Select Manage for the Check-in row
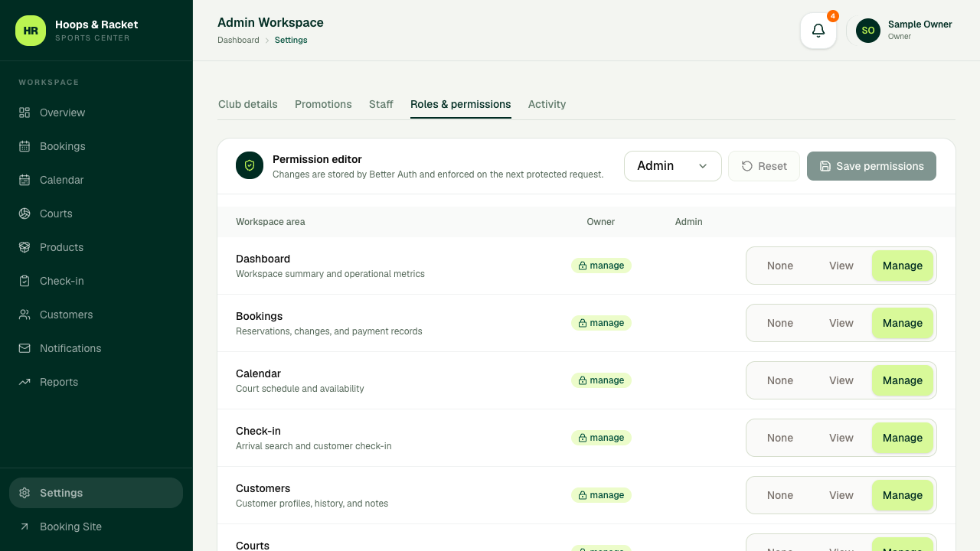Screen dimensions: 980x551 pos(903,438)
